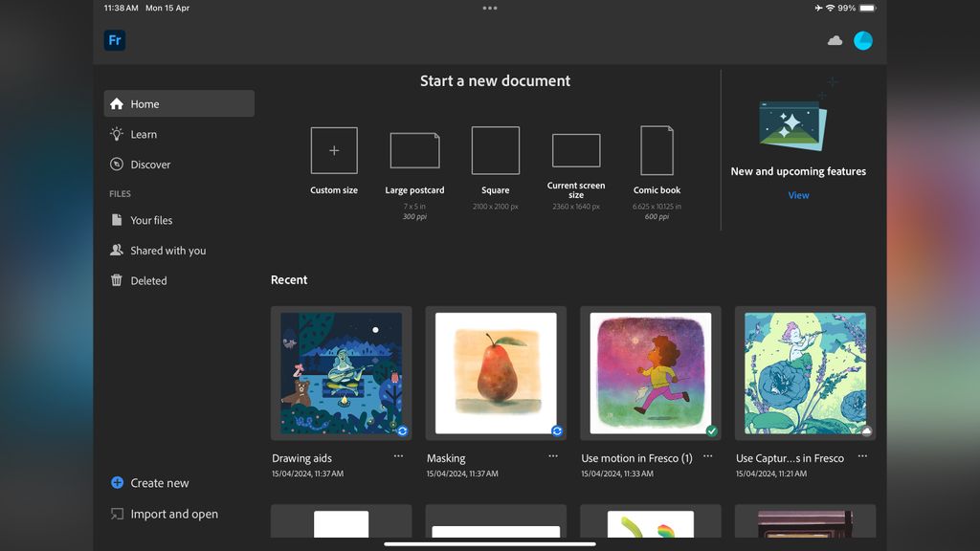Click the cloud sync status icon
The height and width of the screenshot is (551, 980).
[x=834, y=40]
